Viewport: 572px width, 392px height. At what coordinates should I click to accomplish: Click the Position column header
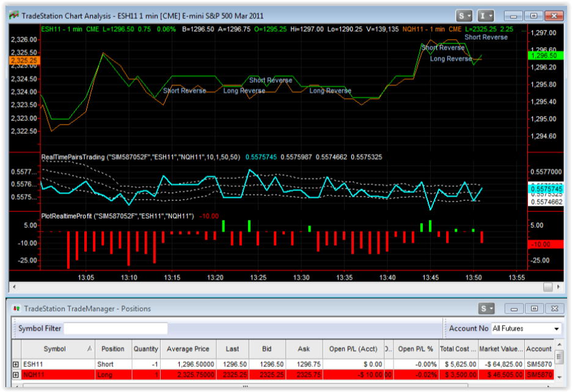pos(113,349)
